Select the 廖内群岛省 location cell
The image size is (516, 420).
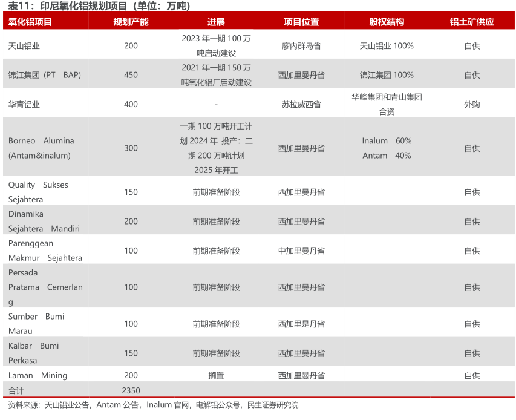[x=301, y=45]
